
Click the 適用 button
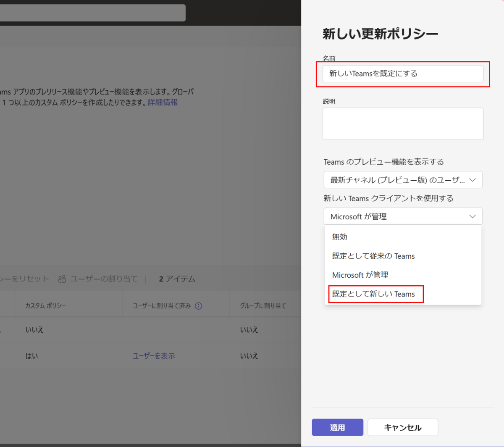pos(337,427)
